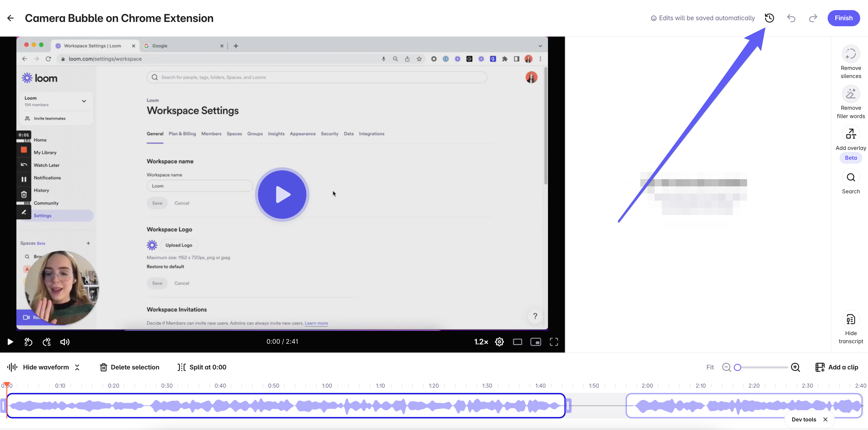Enter fullscreen video mode

pyautogui.click(x=554, y=342)
